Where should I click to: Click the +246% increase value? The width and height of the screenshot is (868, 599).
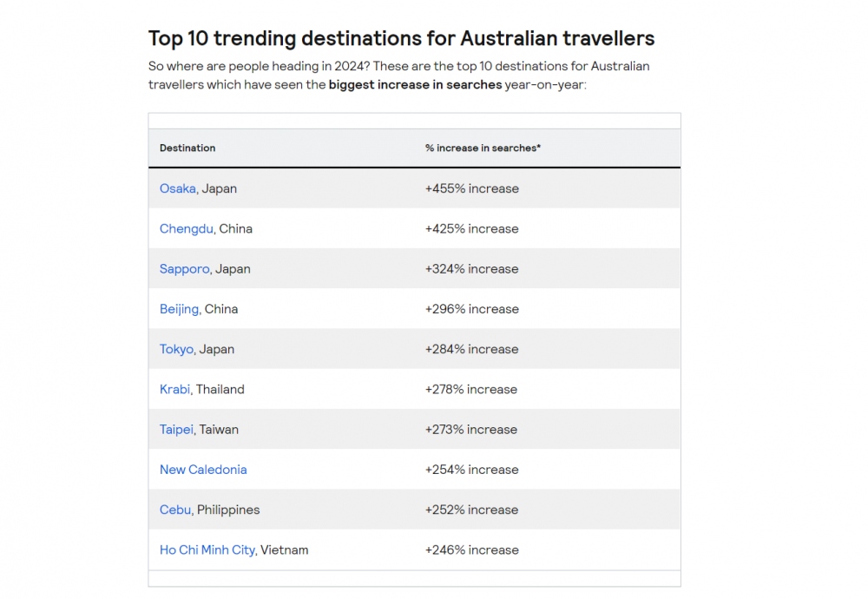point(471,550)
